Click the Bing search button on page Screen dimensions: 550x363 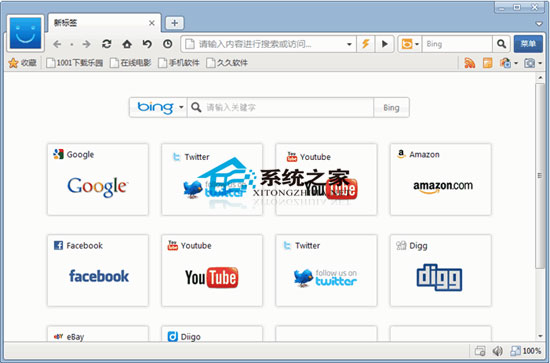[x=391, y=107]
